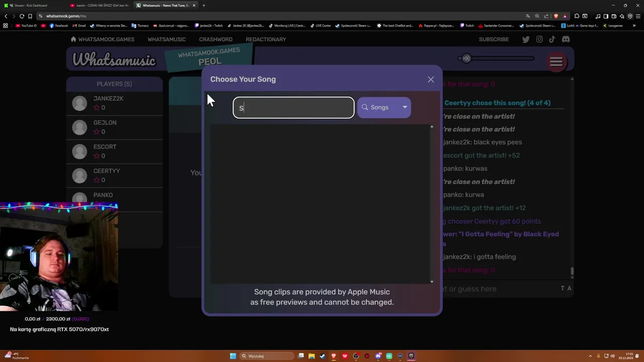Select player GEJLON in players list
The image size is (644, 362).
pos(114,127)
